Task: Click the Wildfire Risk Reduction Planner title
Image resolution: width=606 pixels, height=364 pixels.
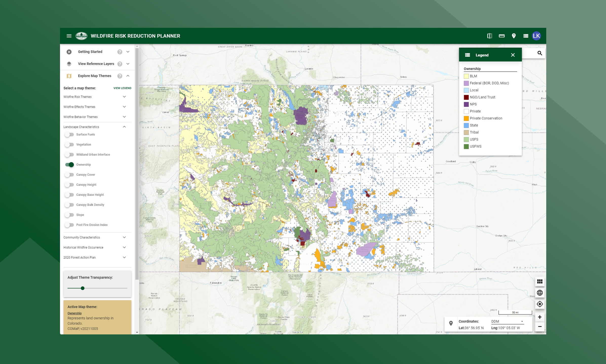Action: click(135, 36)
